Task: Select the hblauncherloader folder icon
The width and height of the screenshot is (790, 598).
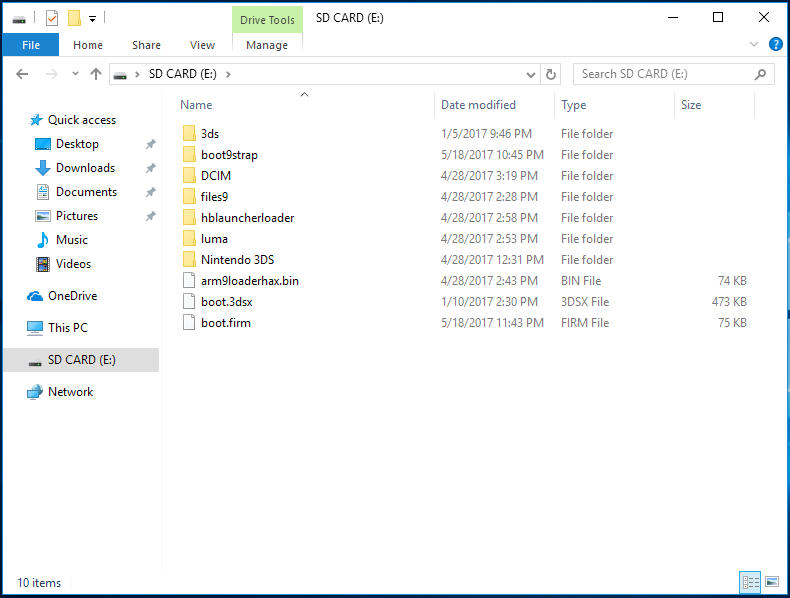Action: (x=189, y=218)
